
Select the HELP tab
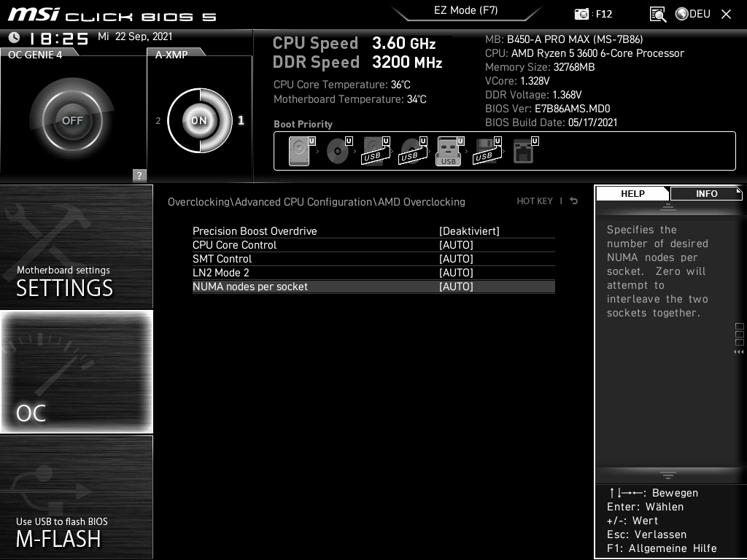click(x=632, y=193)
